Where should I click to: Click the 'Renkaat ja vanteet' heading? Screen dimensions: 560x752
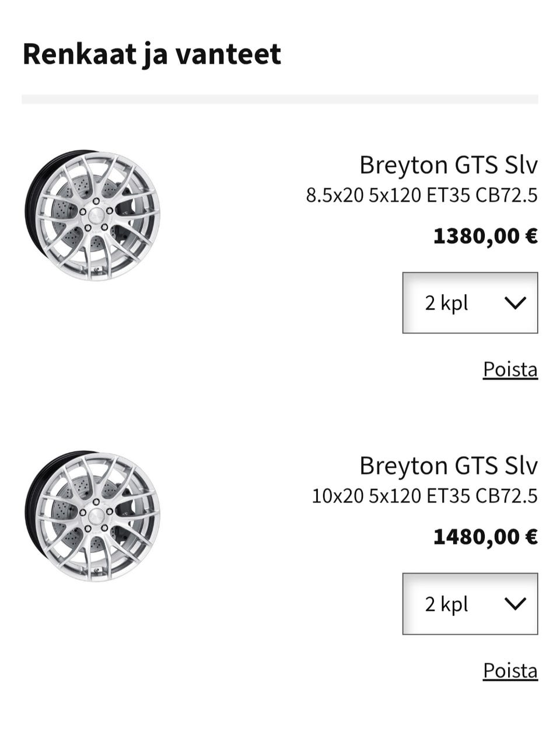[x=152, y=54]
